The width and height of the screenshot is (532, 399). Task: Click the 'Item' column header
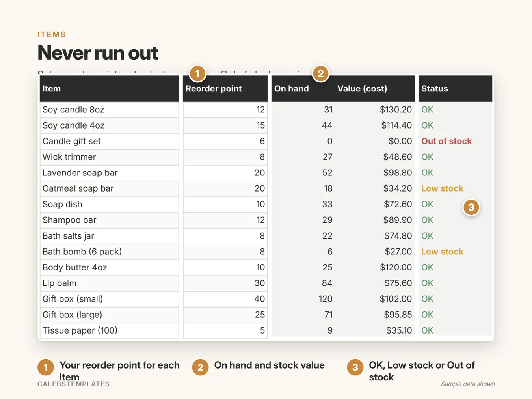click(x=110, y=89)
